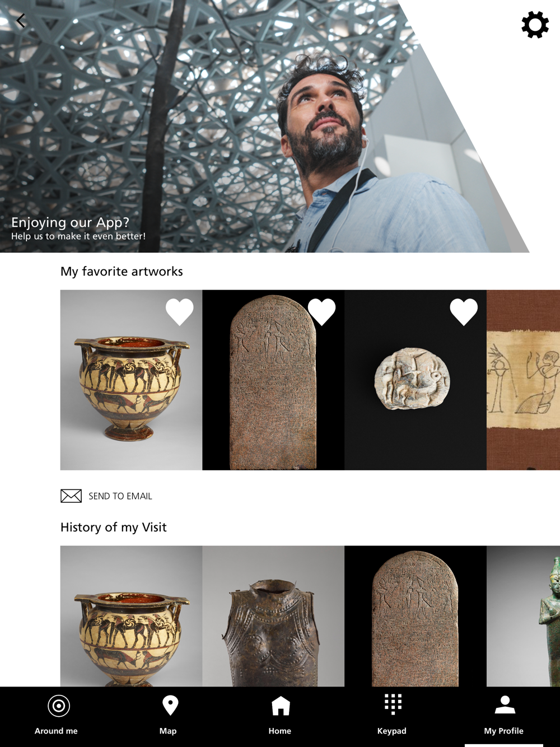The image size is (560, 747).
Task: Open the Map pin icon
Action: point(170,706)
